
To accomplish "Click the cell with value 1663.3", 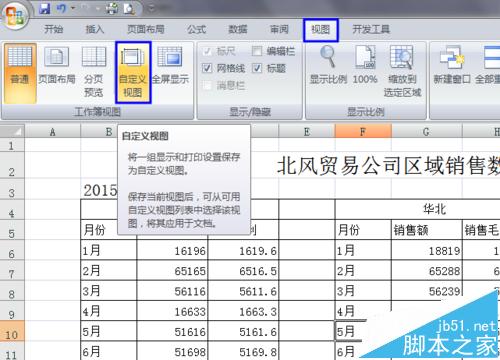I will point(243,311).
